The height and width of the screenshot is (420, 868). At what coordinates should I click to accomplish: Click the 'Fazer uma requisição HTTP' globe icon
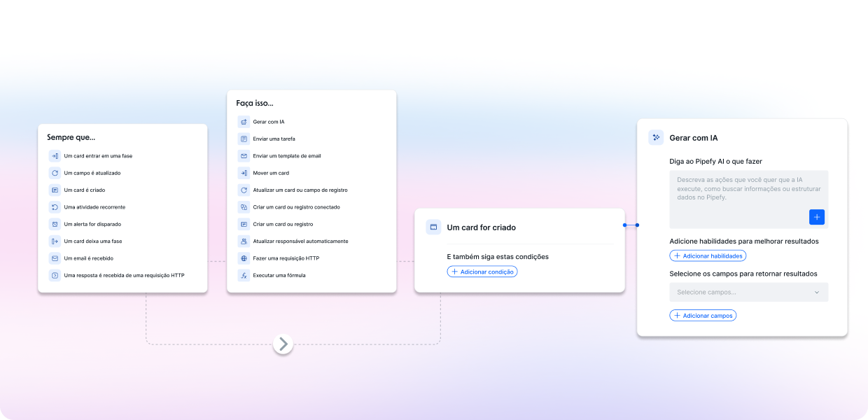coord(244,258)
